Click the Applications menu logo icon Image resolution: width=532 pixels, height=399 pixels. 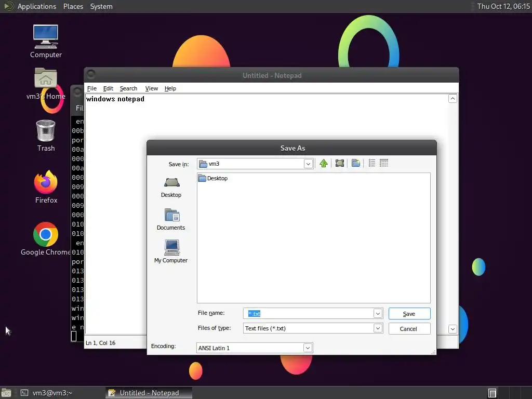tap(8, 6)
